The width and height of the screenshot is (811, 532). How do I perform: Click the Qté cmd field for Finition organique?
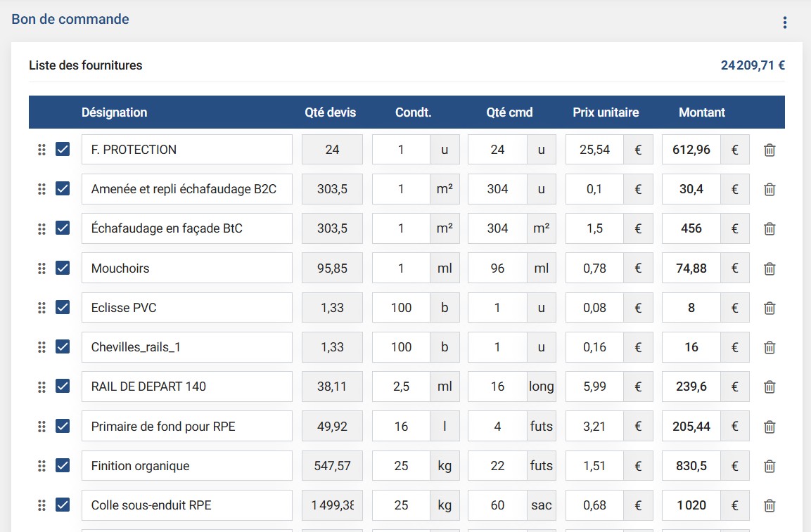click(497, 466)
